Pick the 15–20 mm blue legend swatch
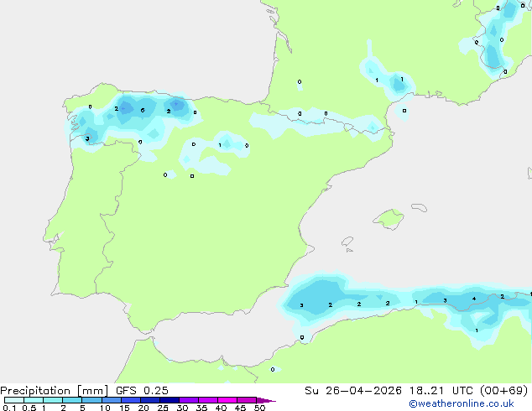Screen dimensions: 532x411 click(130, 400)
